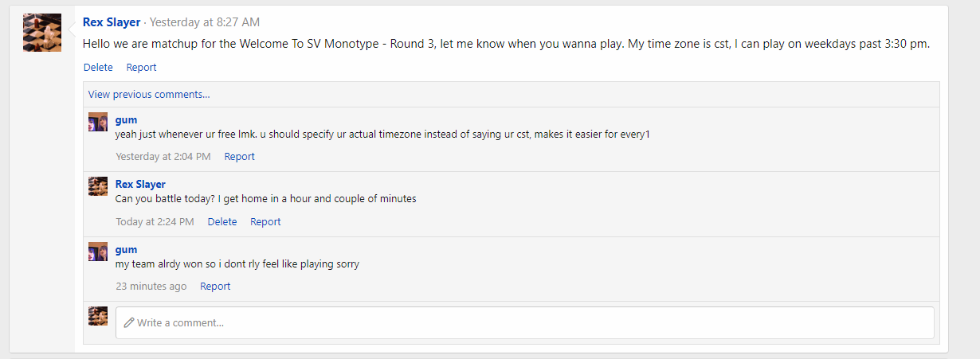Open Rex Slayer profile from post header
Screen dimensions: 980x359
[112, 22]
